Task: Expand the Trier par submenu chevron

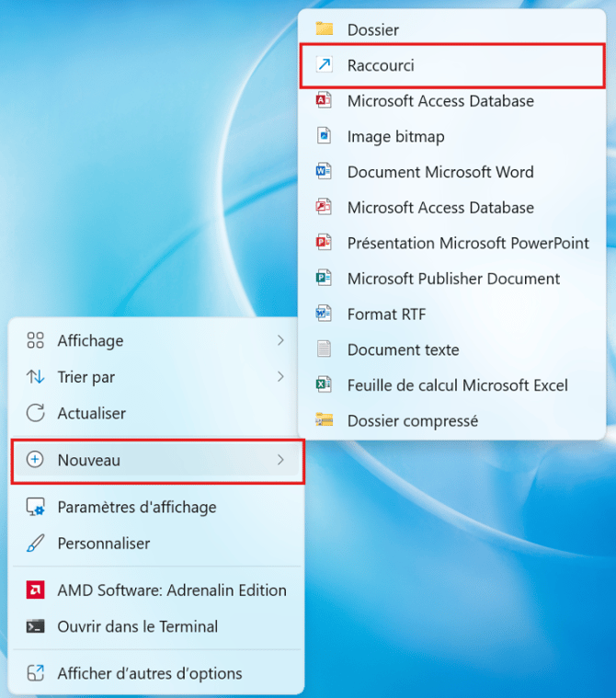Action: [280, 377]
